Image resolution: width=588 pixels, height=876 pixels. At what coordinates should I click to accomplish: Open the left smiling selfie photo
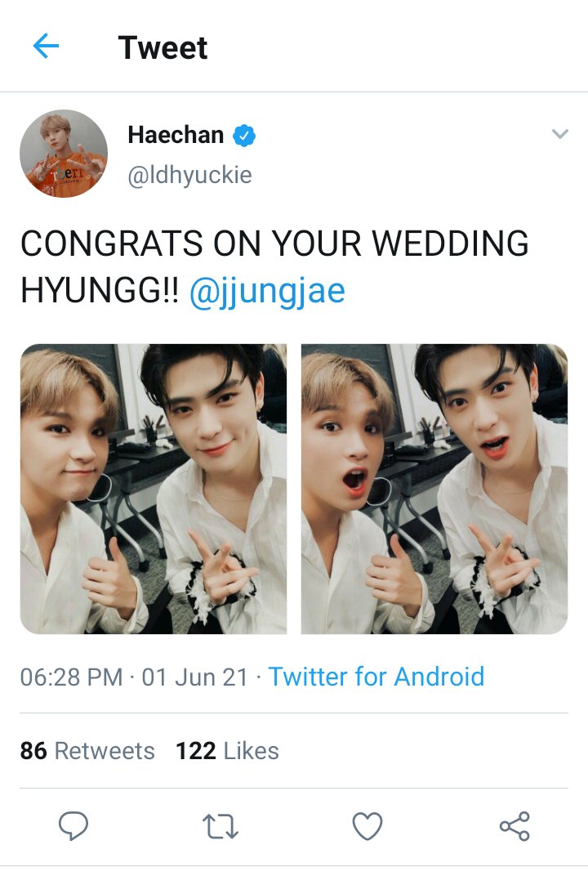coord(154,489)
